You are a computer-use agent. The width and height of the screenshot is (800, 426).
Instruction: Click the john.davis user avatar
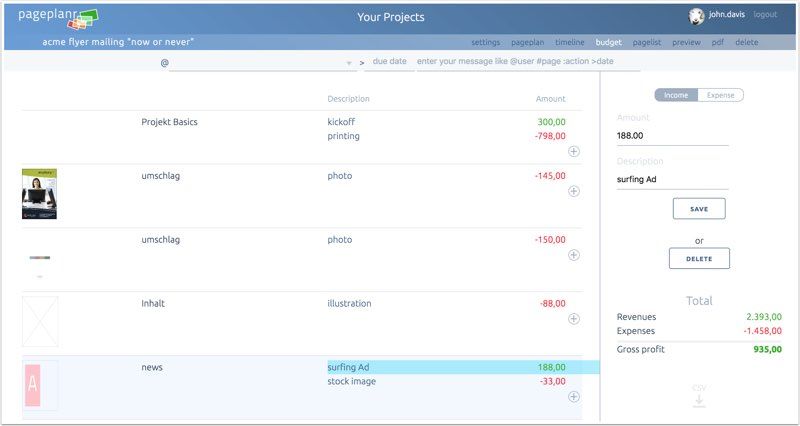click(x=697, y=16)
